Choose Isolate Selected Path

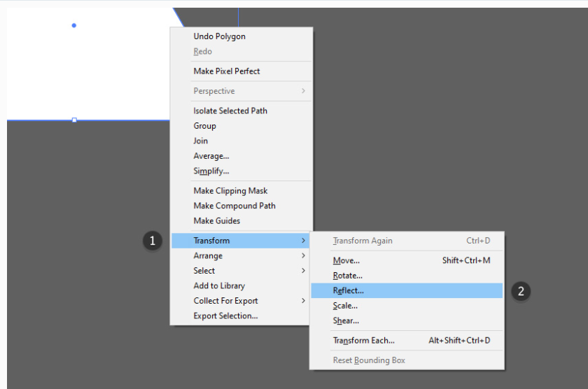pyautogui.click(x=230, y=111)
